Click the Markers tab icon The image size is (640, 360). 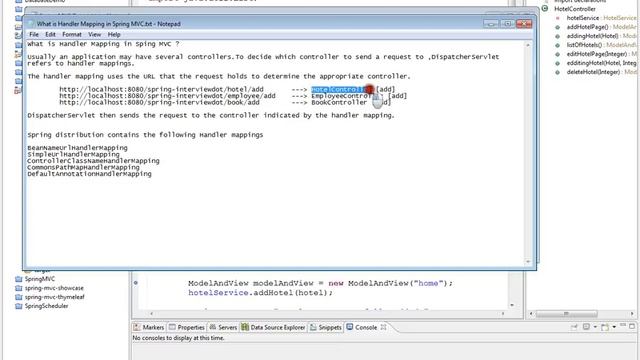(x=137, y=327)
